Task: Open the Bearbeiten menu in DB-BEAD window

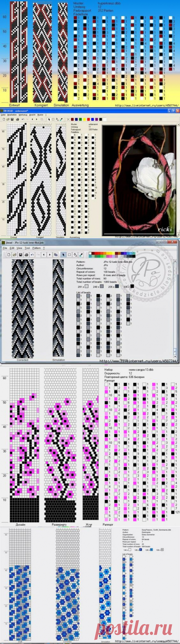Action: pyautogui.click(x=12, y=115)
